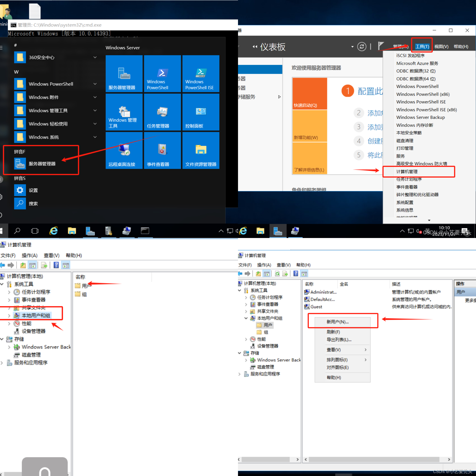Open the 工具(T) menu

422,46
